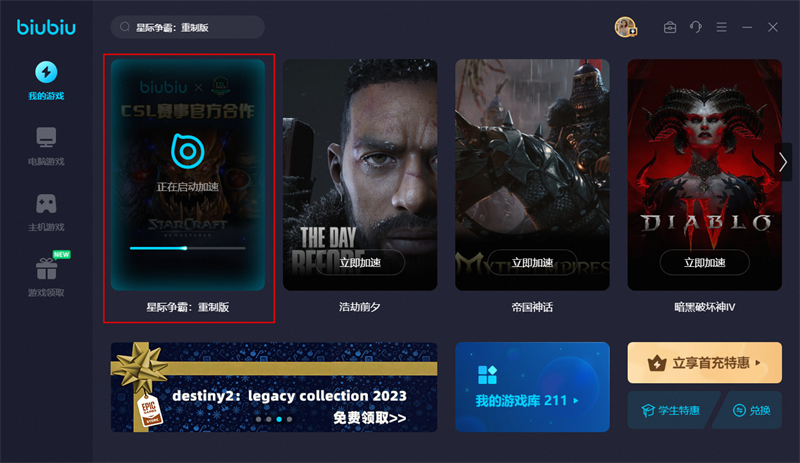Viewport: 800px width, 463px height.
Task: Close the biubiu window
Action: click(x=772, y=27)
